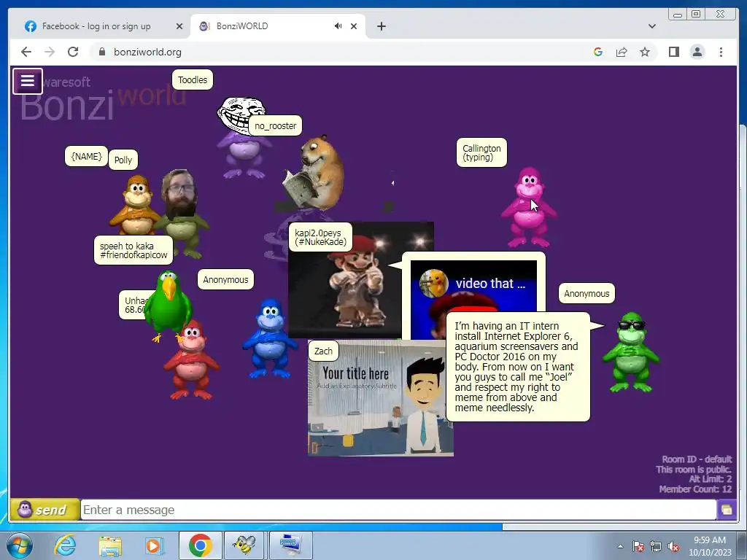747x560 pixels.
Task: Click the Chrome taskbar button
Action: pos(200,545)
